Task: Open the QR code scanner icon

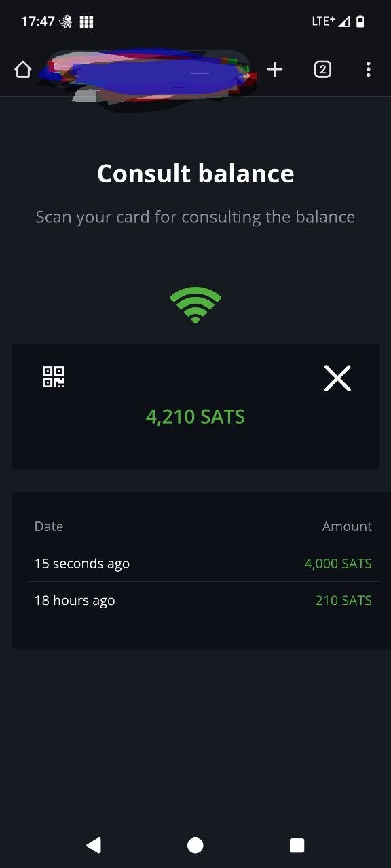Action: [53, 376]
